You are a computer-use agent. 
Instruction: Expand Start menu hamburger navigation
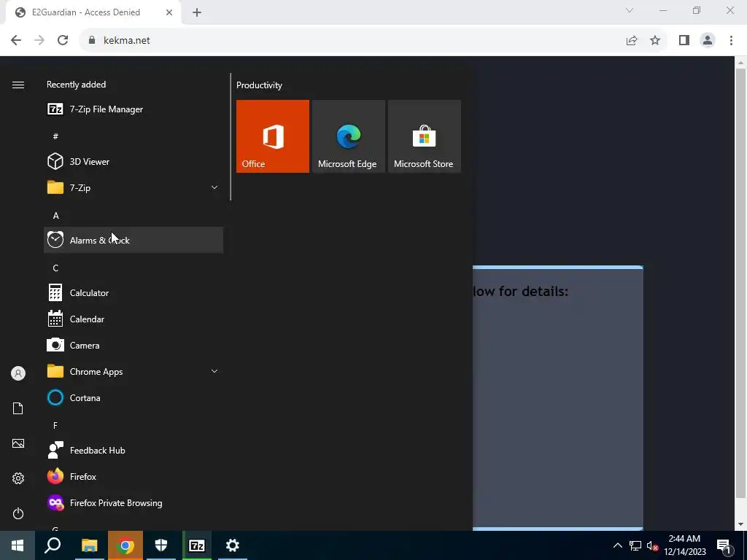pyautogui.click(x=18, y=85)
